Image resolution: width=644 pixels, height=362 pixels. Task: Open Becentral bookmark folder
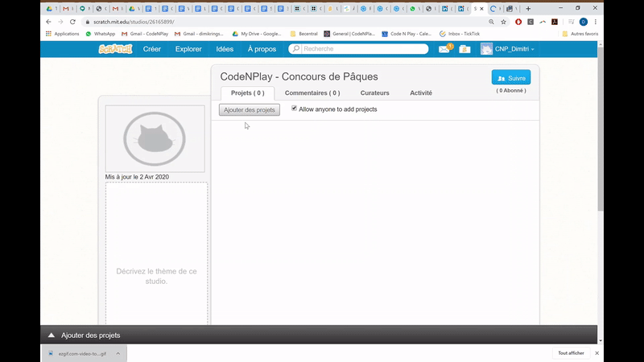click(304, 34)
